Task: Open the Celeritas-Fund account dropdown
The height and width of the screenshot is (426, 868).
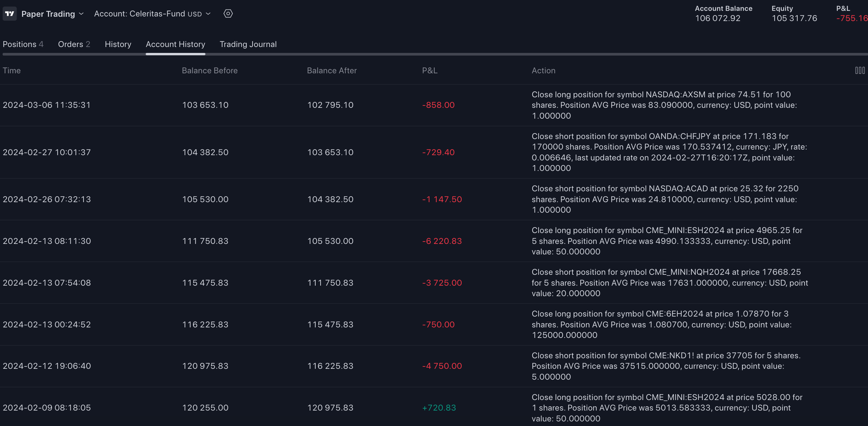Action: (152, 14)
